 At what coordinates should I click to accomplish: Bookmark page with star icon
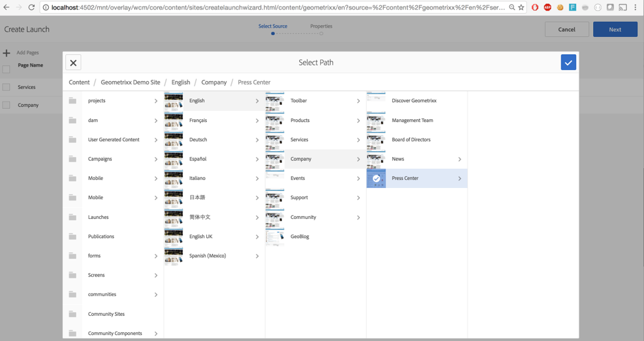(521, 7)
